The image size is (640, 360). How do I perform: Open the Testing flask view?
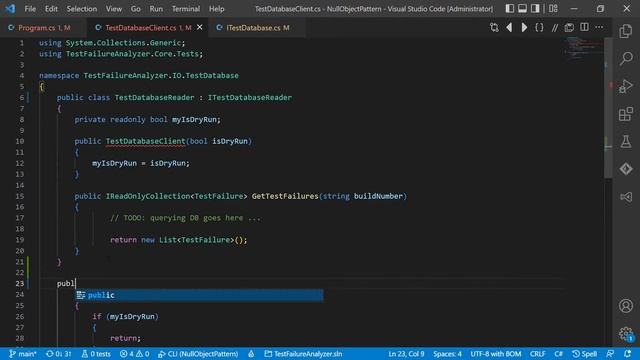(626, 142)
